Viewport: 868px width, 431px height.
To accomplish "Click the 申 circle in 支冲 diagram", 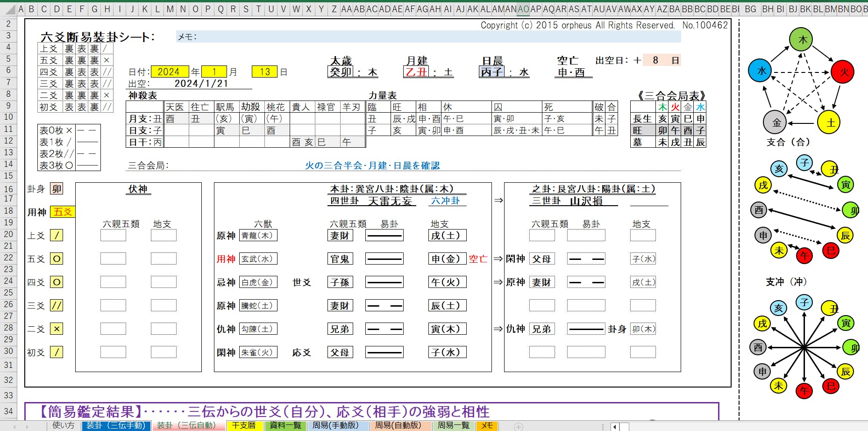I will 762,372.
